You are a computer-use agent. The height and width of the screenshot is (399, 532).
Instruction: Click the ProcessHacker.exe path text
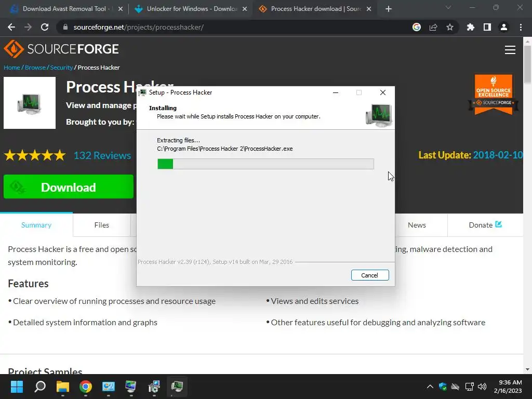[224, 149]
